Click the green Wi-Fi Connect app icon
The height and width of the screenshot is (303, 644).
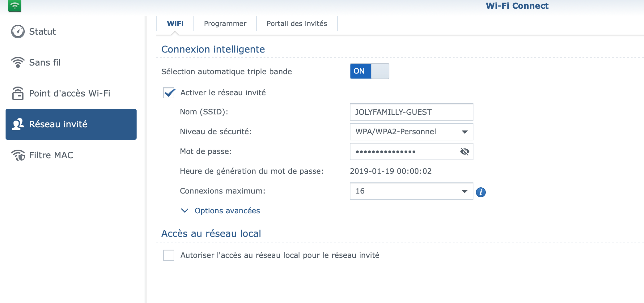[x=15, y=6]
